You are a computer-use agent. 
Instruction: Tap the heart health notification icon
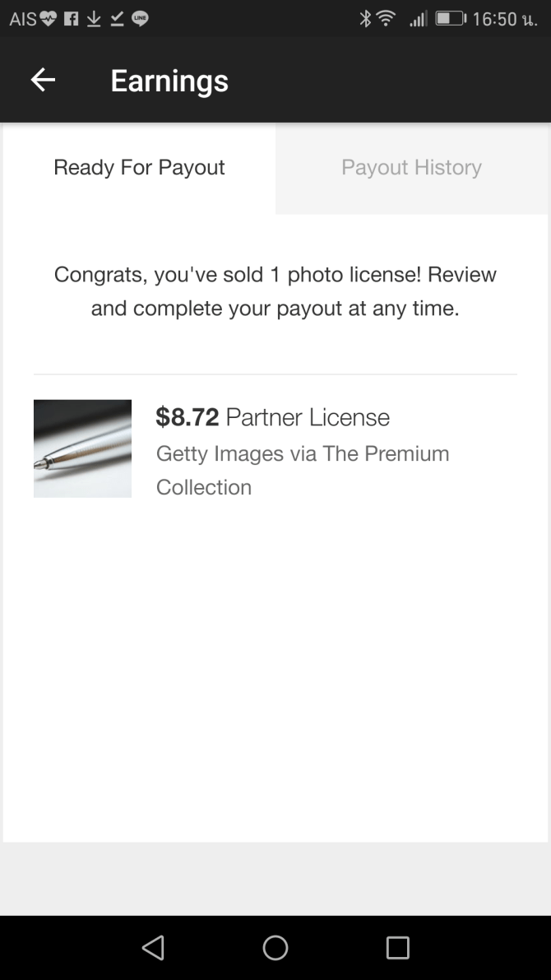click(x=49, y=19)
